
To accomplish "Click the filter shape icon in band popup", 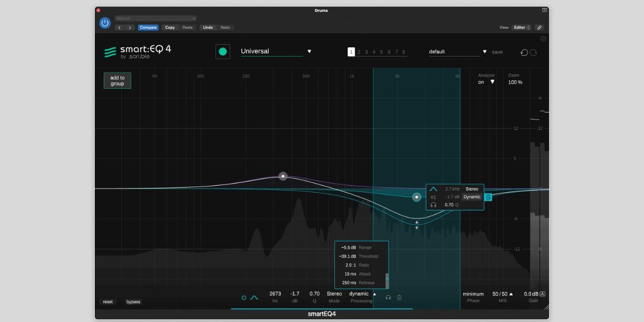I will [x=434, y=189].
